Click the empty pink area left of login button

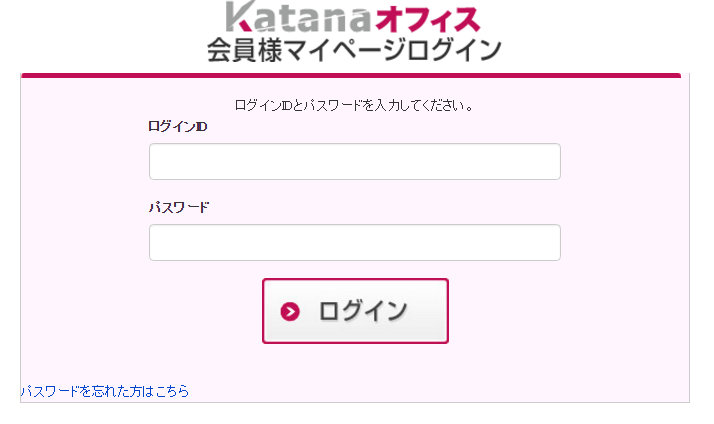[x=140, y=311]
